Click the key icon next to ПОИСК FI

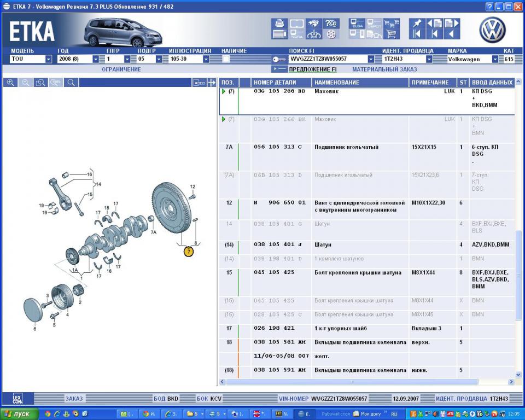pyautogui.click(x=279, y=59)
